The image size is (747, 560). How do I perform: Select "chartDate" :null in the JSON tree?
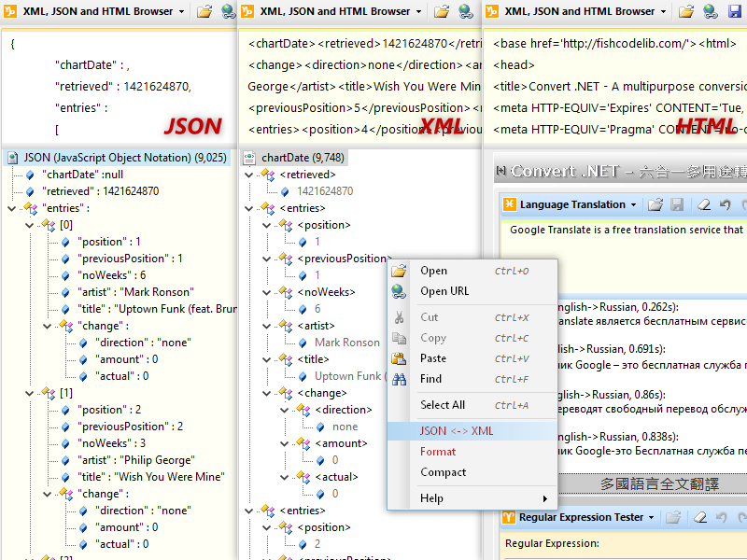(83, 175)
